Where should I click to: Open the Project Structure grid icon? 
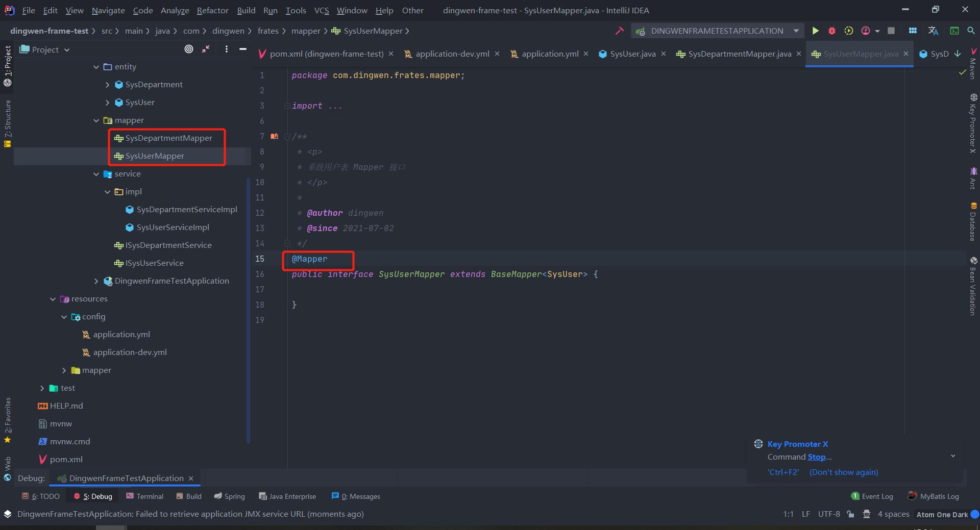point(913,31)
